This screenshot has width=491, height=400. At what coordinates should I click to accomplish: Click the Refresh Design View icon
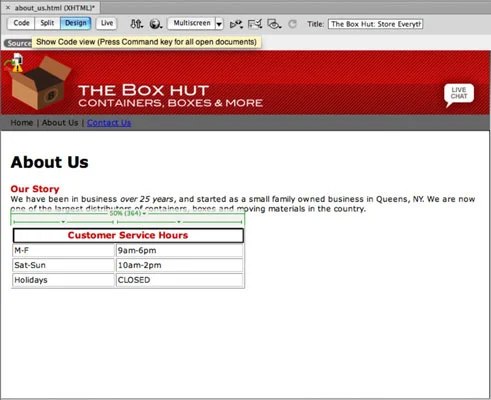292,24
